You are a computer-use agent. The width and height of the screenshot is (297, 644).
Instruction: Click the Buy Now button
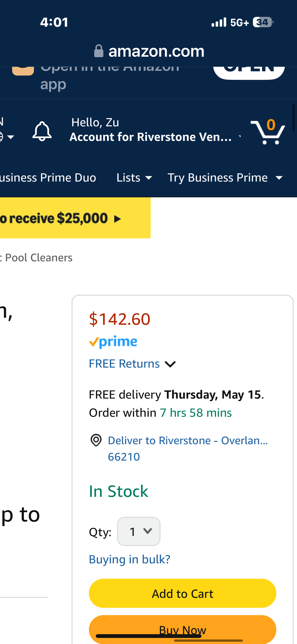[x=183, y=629]
